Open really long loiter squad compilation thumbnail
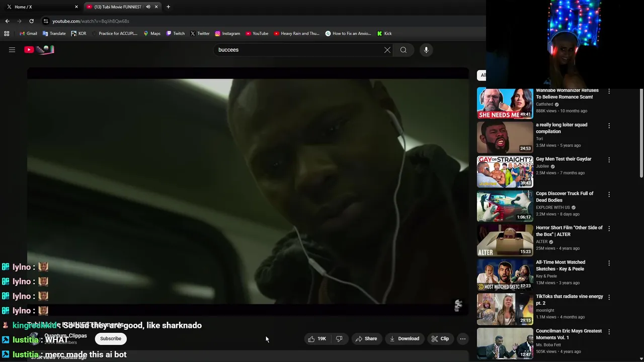Image resolution: width=644 pixels, height=362 pixels. [x=505, y=138]
